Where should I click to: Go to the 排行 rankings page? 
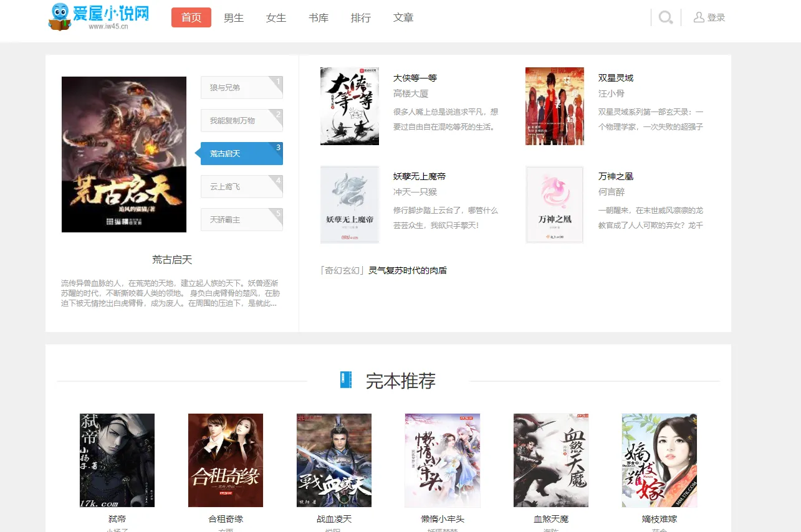(361, 18)
